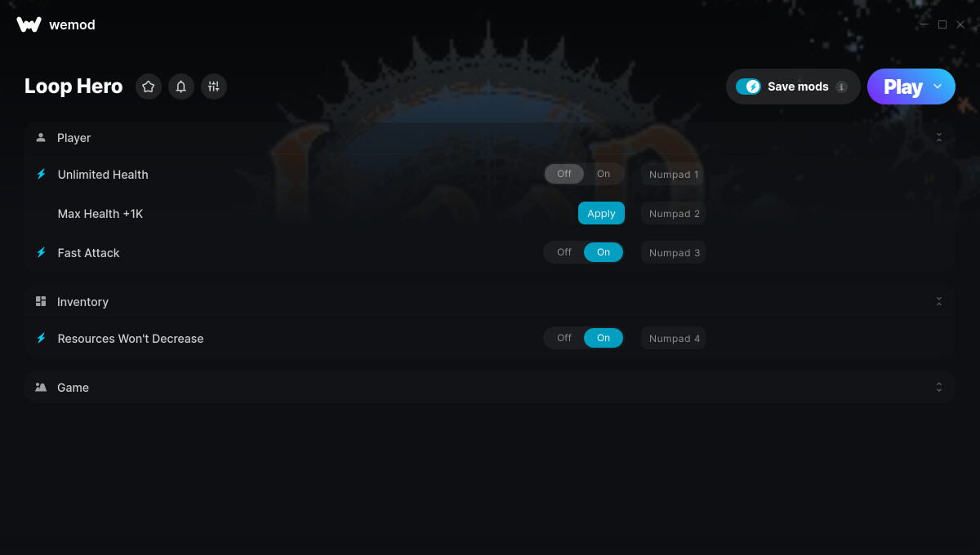Turn on Unlimited Health
980x555 pixels.
pos(604,174)
